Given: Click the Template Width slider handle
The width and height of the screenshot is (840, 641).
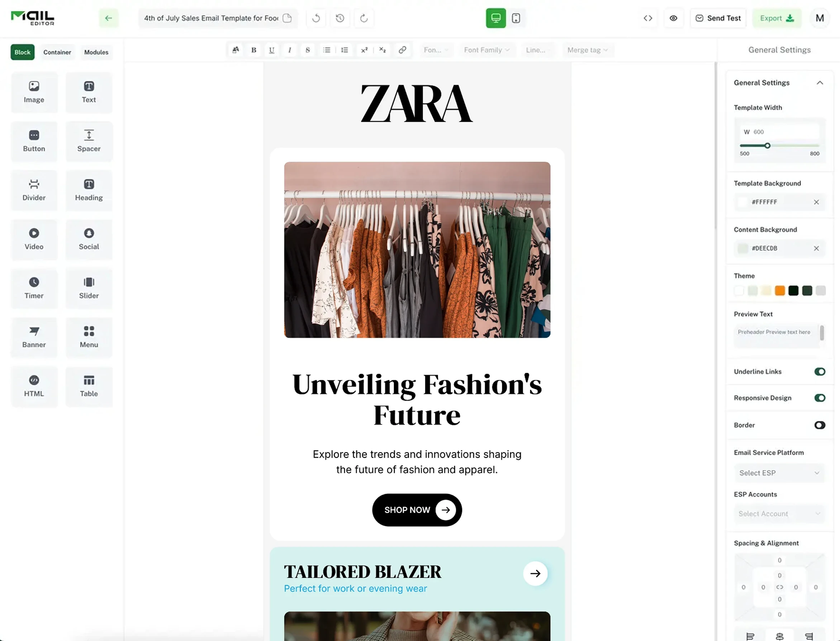Looking at the screenshot, I should click(767, 146).
